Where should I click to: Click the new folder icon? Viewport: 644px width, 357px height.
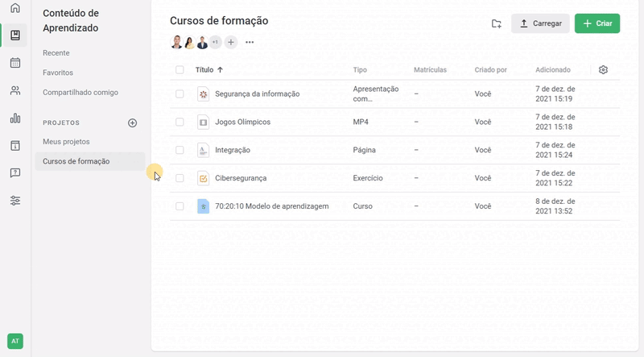(497, 23)
